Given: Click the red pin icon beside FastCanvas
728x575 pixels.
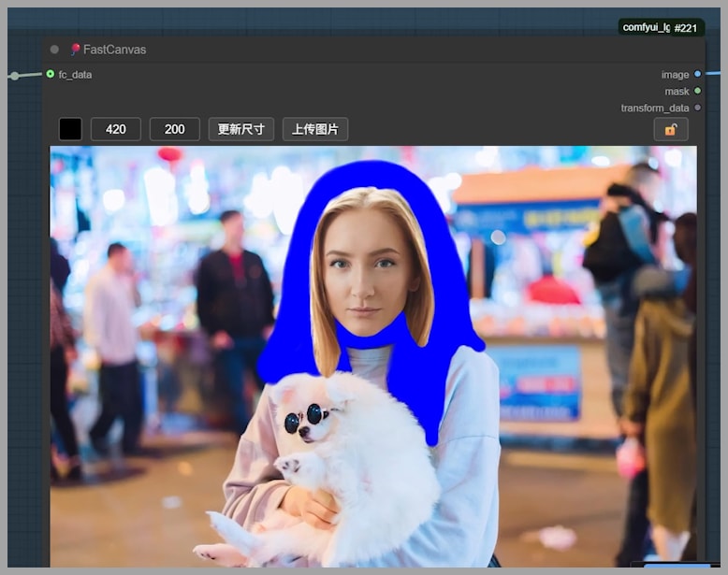Looking at the screenshot, I should click(75, 50).
